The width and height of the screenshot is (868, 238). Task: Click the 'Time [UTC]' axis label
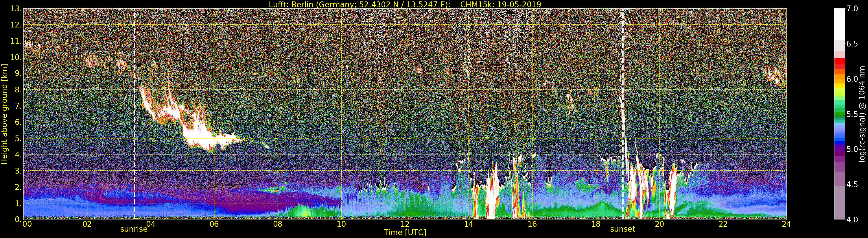[405, 233]
